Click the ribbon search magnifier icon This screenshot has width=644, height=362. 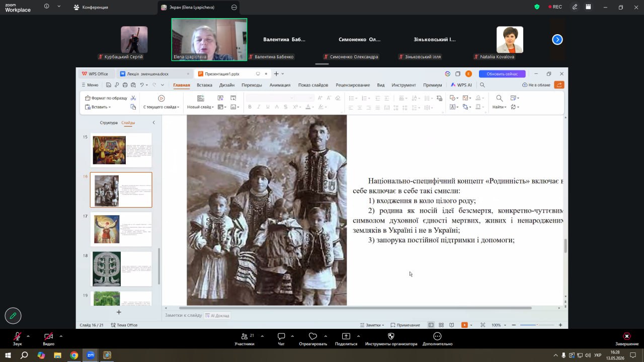[482, 85]
